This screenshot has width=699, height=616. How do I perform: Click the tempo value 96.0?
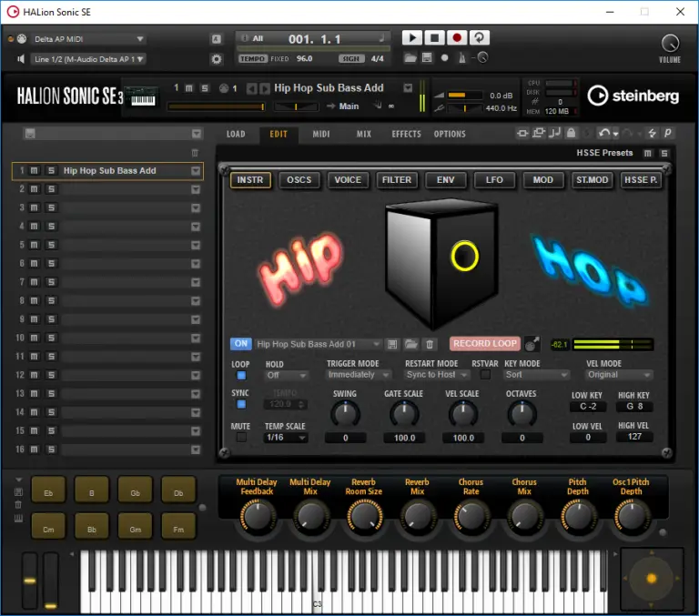[x=305, y=58]
